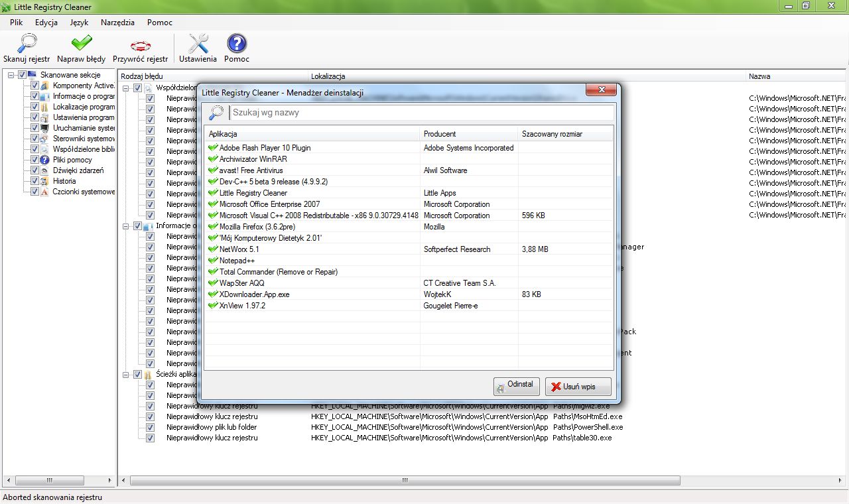Image resolution: width=849 pixels, height=504 pixels.
Task: Click the Napraw błędy green check icon
Action: point(81,43)
